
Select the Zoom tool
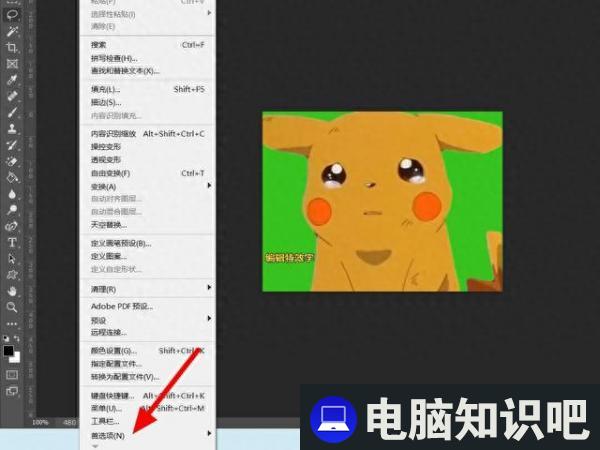12,307
